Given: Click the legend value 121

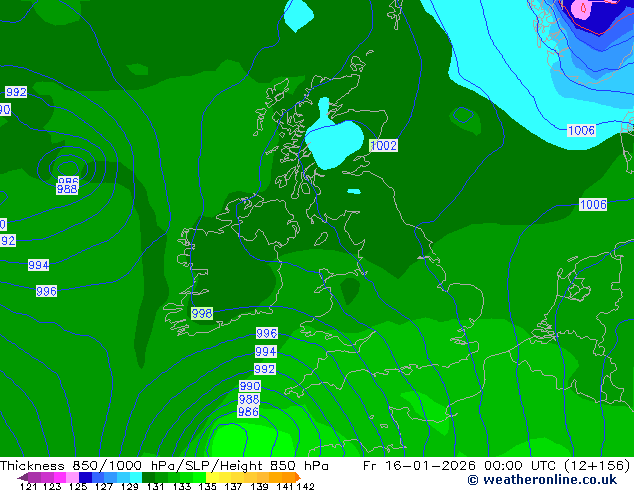Looking at the screenshot, I should pyautogui.click(x=28, y=486).
